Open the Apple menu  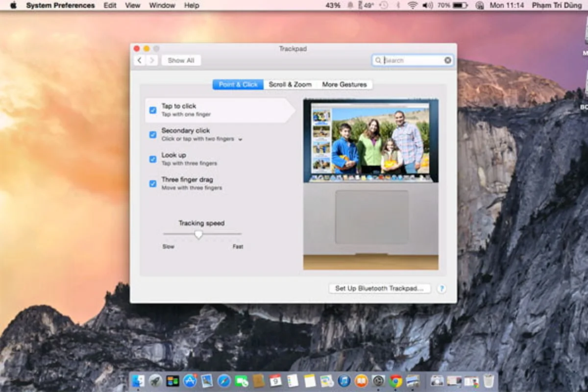tap(13, 5)
